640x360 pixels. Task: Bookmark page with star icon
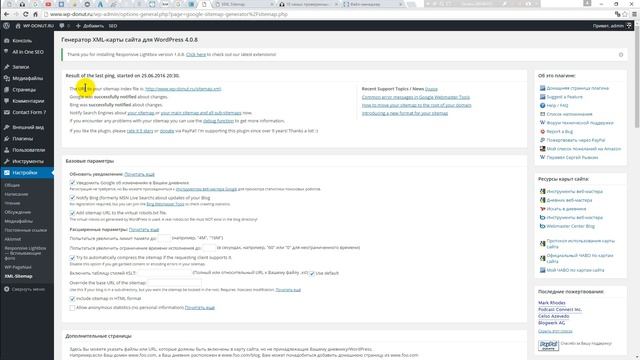tap(624, 14)
